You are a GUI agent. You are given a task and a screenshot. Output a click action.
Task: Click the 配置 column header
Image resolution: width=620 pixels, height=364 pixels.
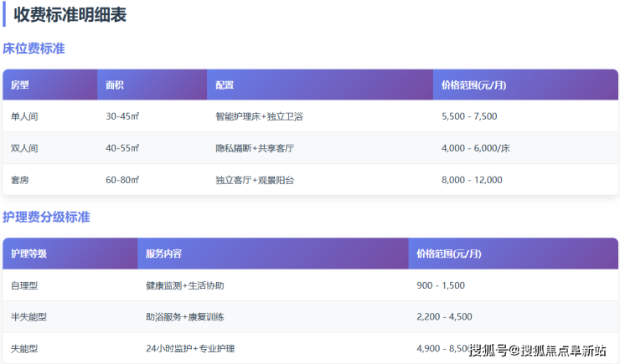point(225,85)
